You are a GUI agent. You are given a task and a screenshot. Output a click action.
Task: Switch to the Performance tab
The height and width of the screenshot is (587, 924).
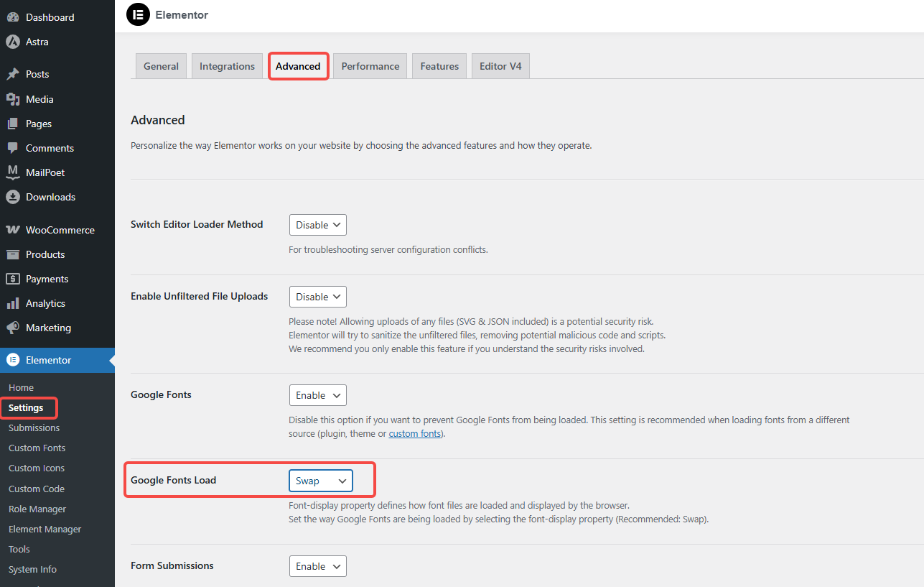coord(370,65)
